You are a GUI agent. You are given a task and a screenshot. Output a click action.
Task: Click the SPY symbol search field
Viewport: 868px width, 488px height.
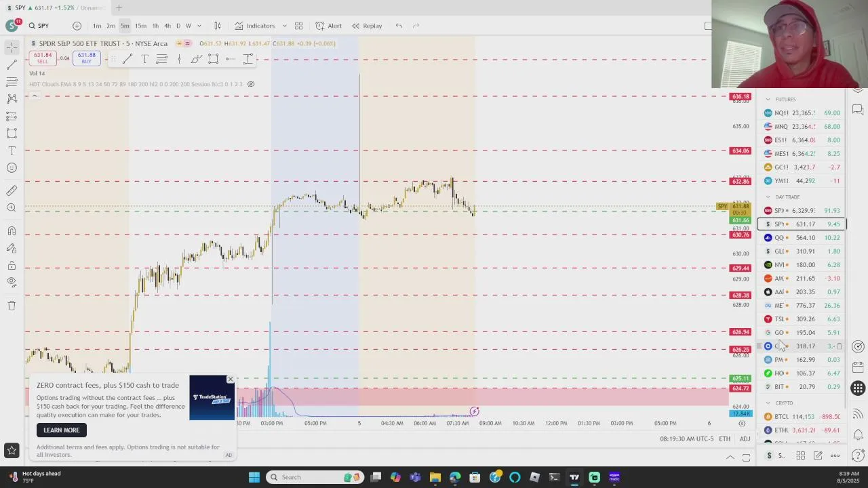click(46, 26)
